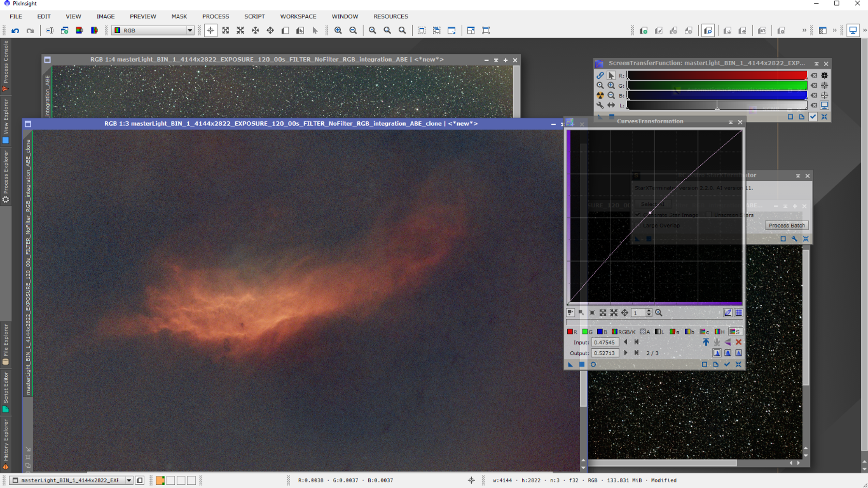
Task: Select the red R curve channel
Action: coord(572,332)
